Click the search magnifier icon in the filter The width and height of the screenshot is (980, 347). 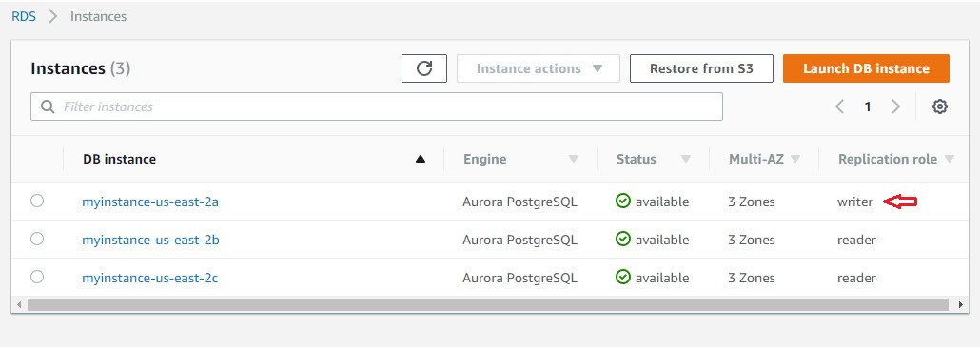coord(48,106)
